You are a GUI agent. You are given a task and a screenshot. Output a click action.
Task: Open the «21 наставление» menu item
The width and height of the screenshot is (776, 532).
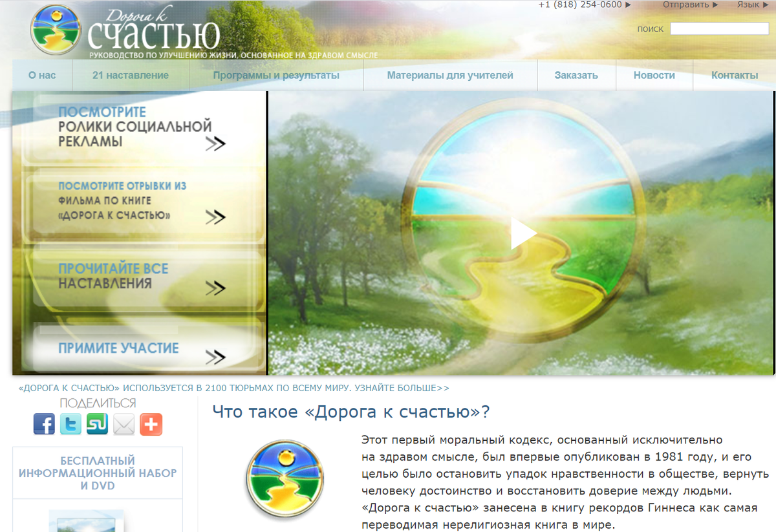[131, 75]
